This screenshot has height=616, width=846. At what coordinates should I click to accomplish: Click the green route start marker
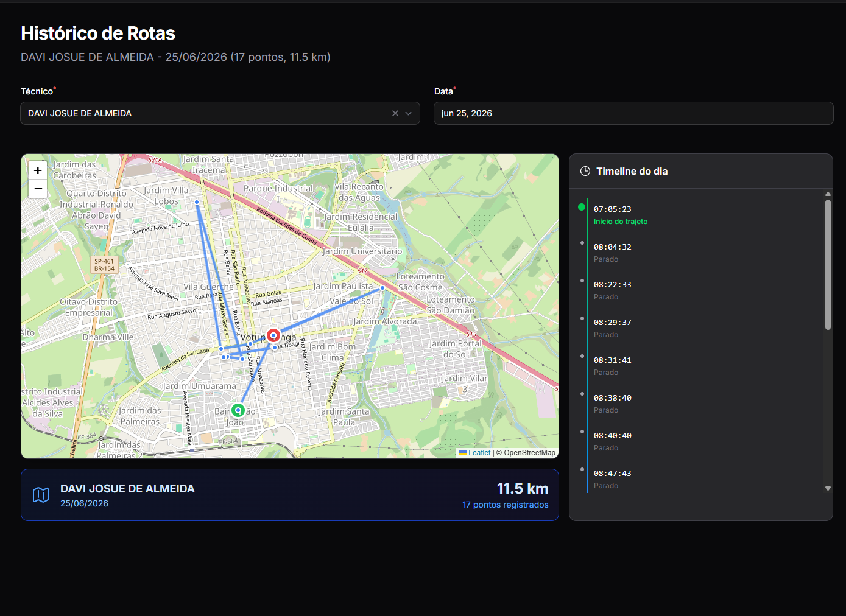click(x=238, y=410)
